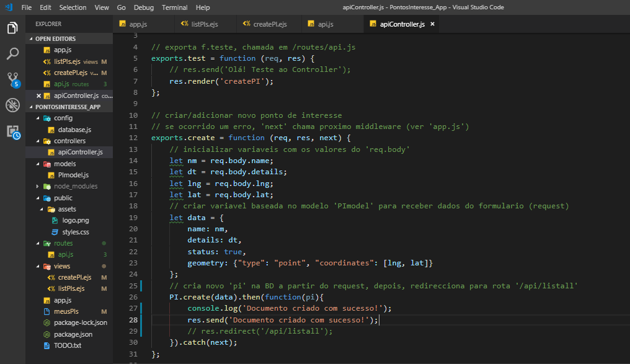Click the EJS icon on the createPI.ejs tab
This screenshot has width=630, height=364.
click(246, 24)
